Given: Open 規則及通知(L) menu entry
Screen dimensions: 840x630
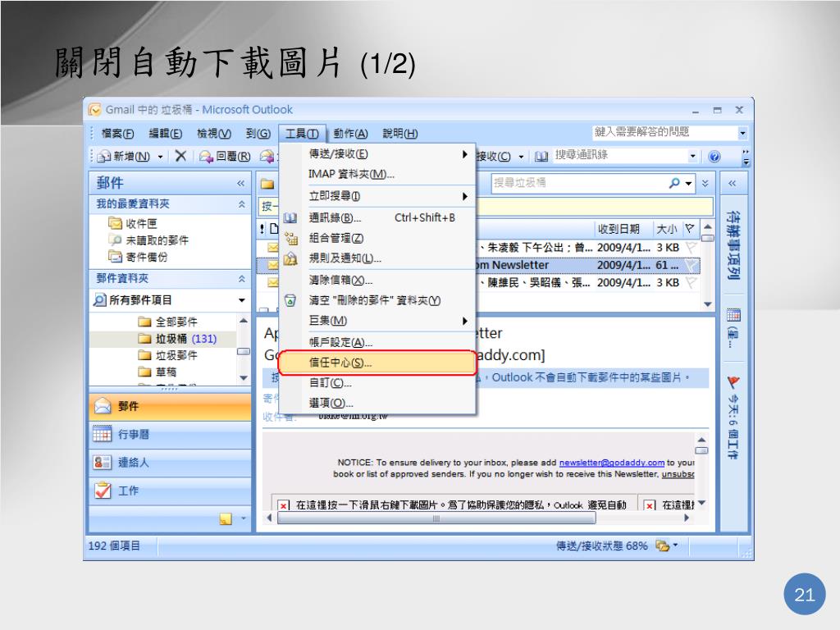Looking at the screenshot, I should [x=377, y=258].
